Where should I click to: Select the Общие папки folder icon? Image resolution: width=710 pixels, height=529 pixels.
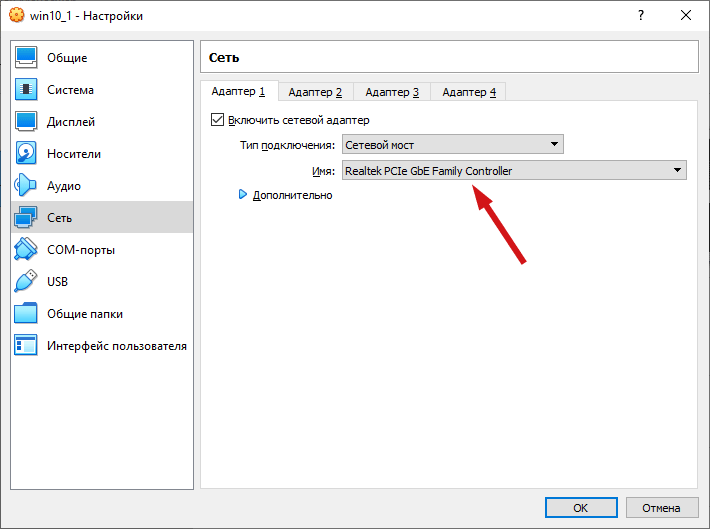tap(26, 313)
